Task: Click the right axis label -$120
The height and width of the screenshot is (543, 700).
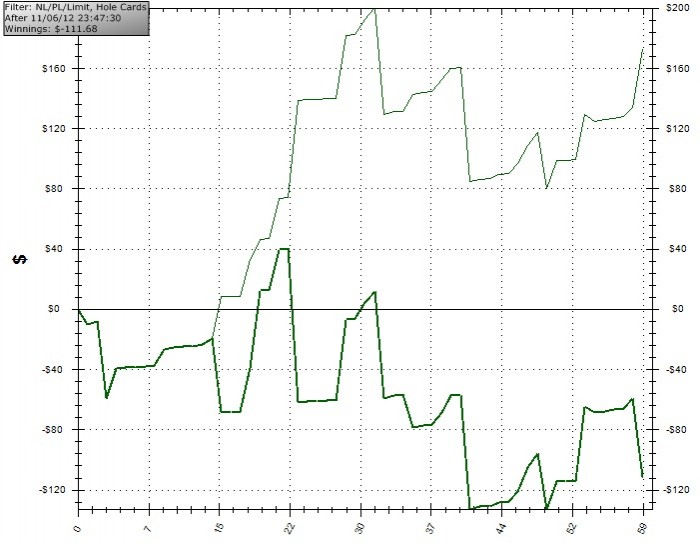Action: click(x=677, y=490)
